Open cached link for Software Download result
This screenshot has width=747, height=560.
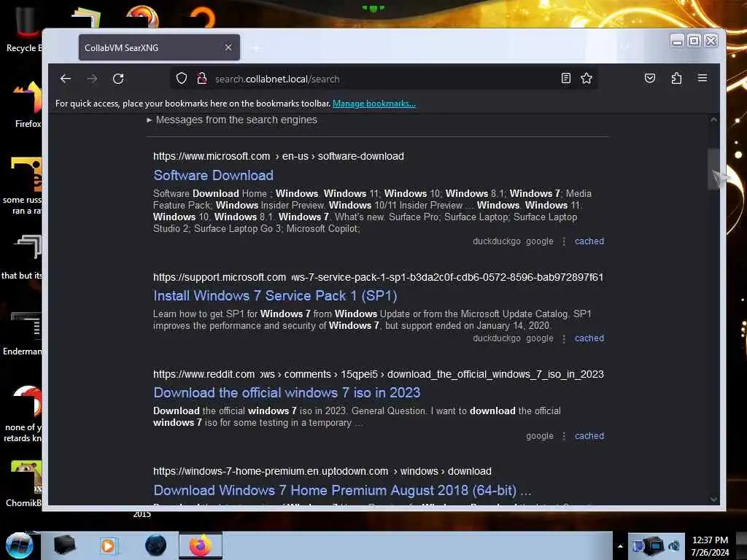click(x=589, y=241)
